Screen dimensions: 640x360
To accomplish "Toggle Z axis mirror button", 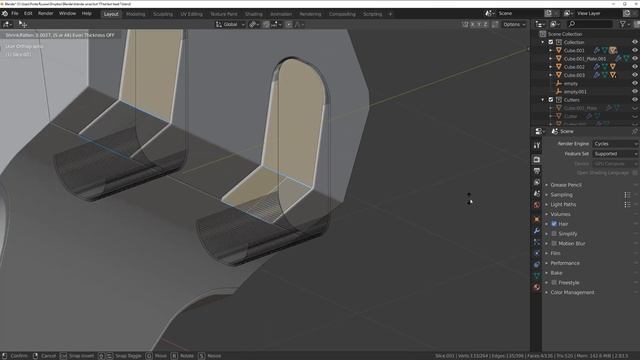I will [485, 24].
